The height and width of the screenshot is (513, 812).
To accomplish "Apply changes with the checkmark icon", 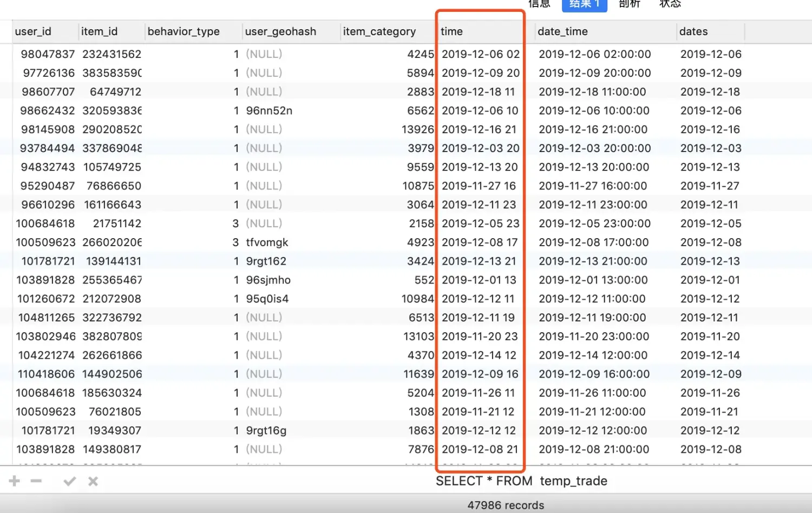I will 69,481.
